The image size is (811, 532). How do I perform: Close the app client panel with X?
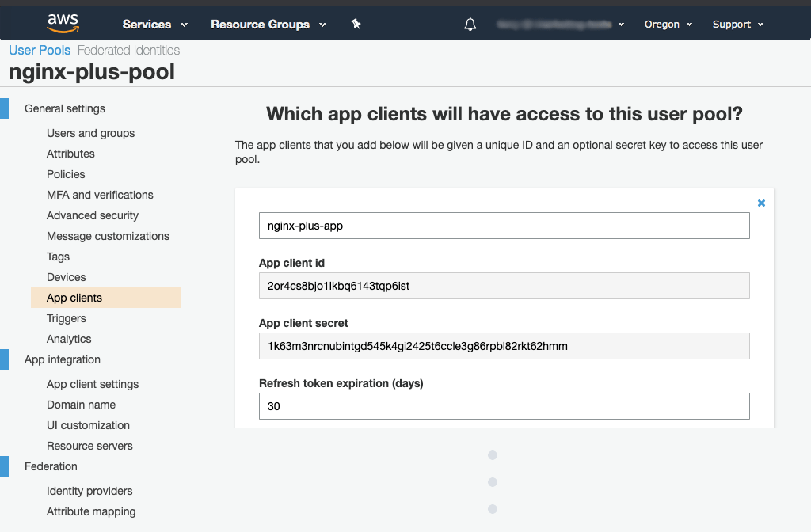(x=761, y=203)
